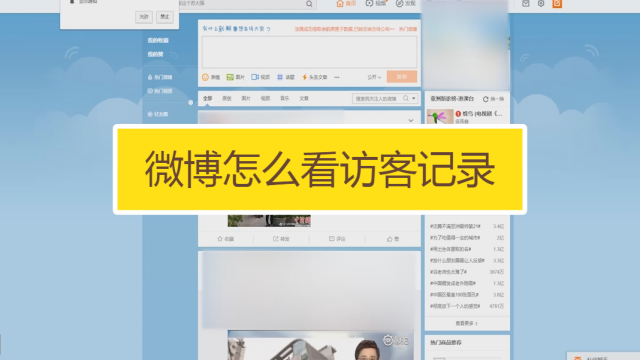The image size is (640, 360).
Task: Open the 公开 visibility dropdown
Action: pyautogui.click(x=374, y=77)
